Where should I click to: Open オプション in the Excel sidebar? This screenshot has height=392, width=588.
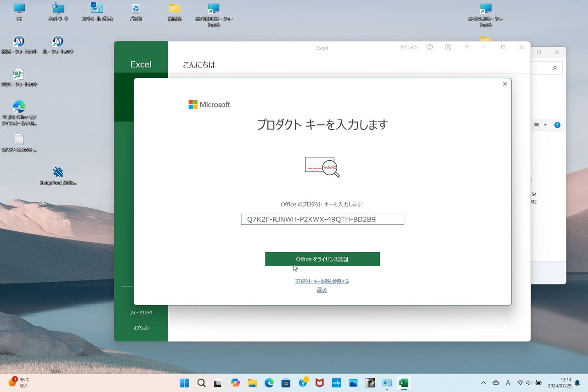click(x=141, y=328)
